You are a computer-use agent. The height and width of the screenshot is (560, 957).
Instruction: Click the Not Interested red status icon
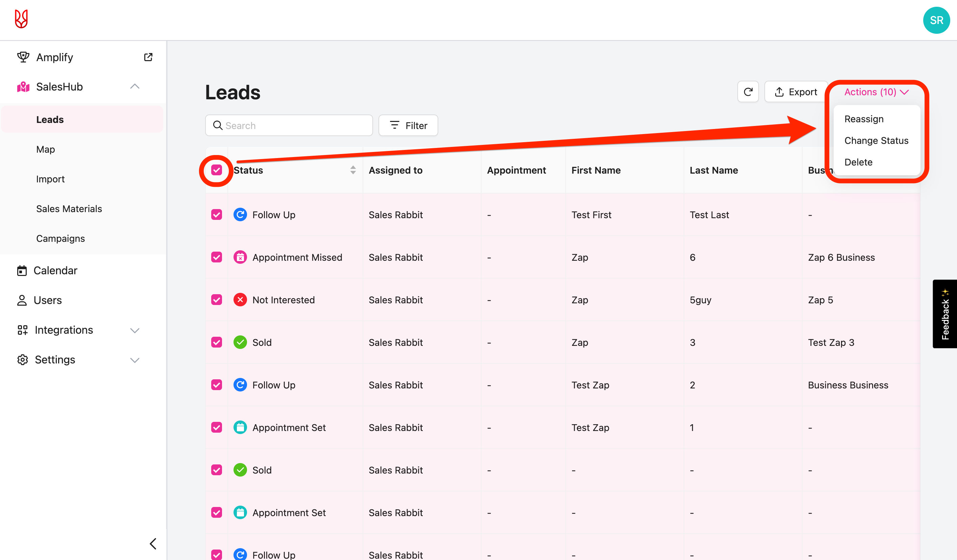[x=240, y=300]
